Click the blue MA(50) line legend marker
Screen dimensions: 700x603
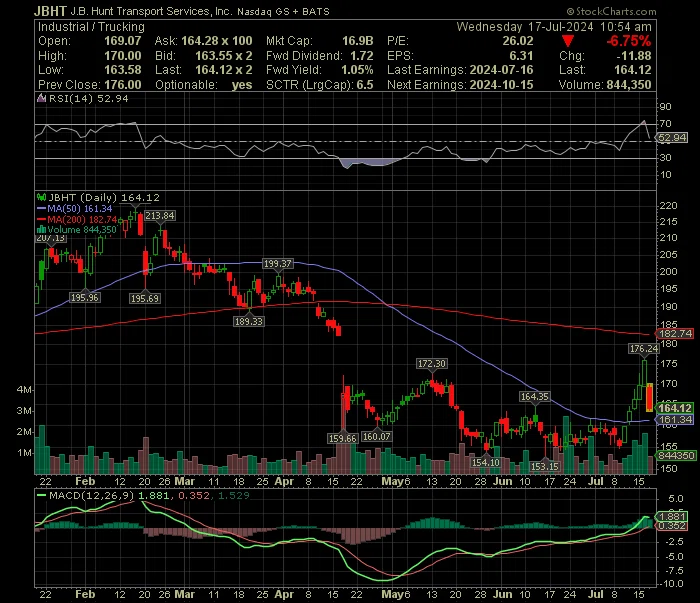(x=42, y=208)
